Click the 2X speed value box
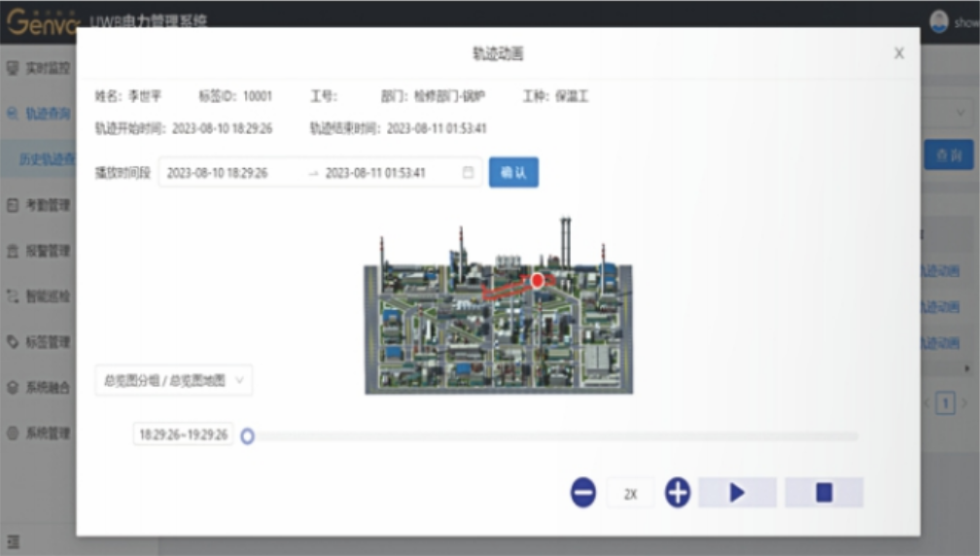980x556 pixels. (x=631, y=494)
